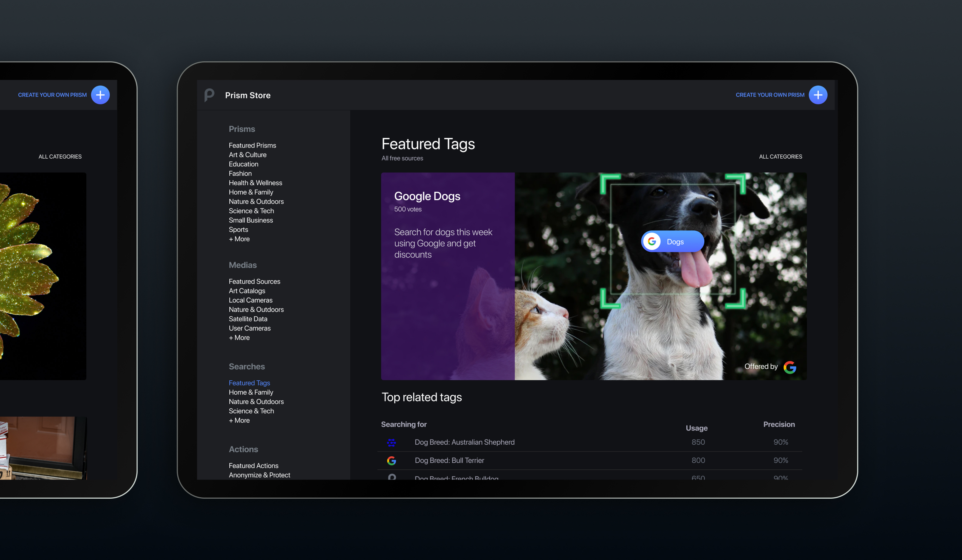Select Education category

pyautogui.click(x=243, y=164)
